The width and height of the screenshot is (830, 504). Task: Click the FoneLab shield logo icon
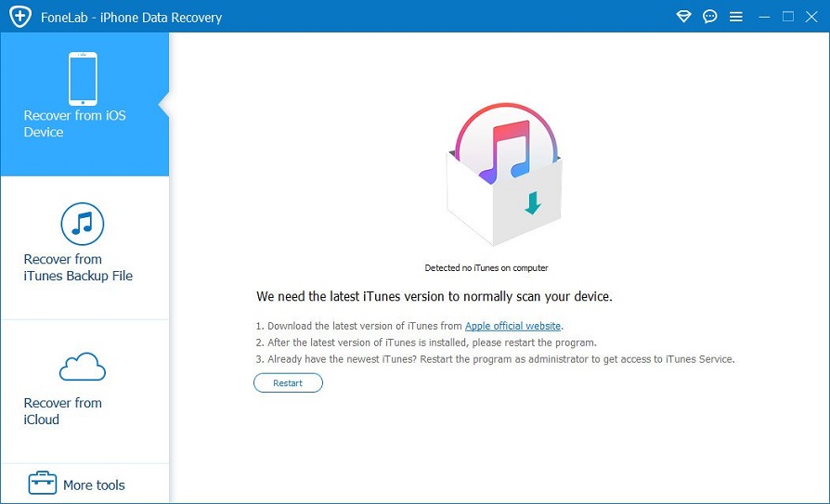[x=20, y=17]
